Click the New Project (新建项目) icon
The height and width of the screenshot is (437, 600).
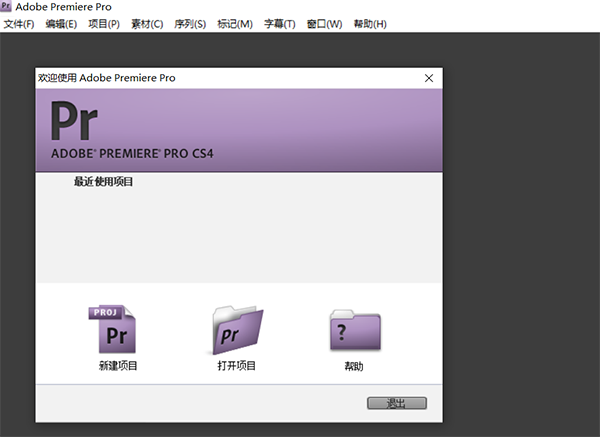click(112, 329)
